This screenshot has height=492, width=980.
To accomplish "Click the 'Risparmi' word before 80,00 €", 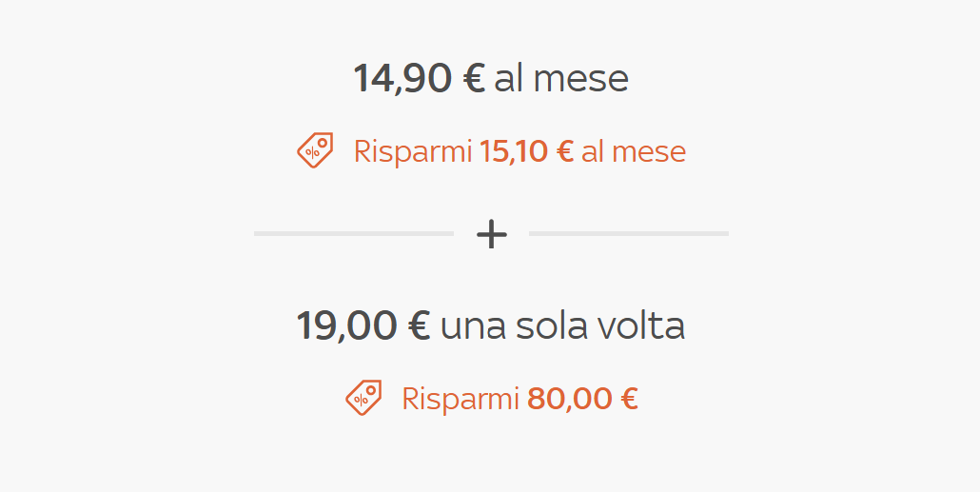I will pos(461,398).
